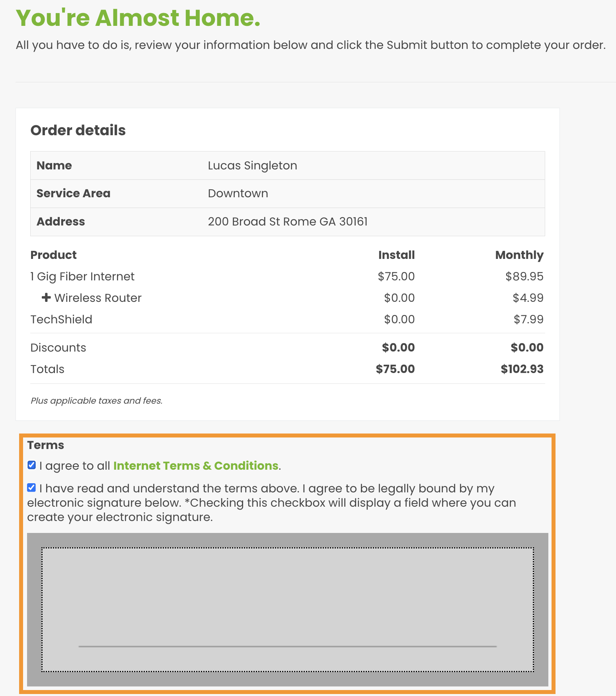Click the signature baseline in the pad
The height and width of the screenshot is (696, 616).
[x=287, y=646]
